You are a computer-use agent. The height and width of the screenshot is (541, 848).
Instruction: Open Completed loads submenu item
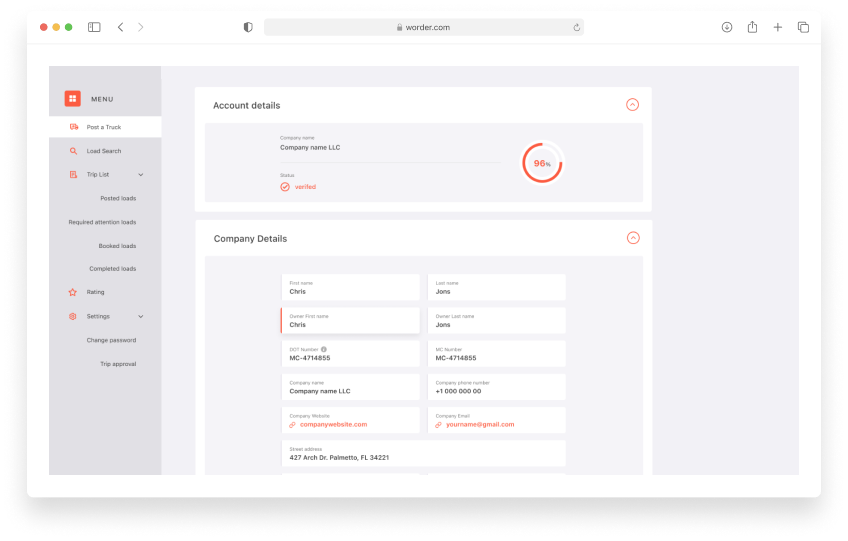[112, 269]
